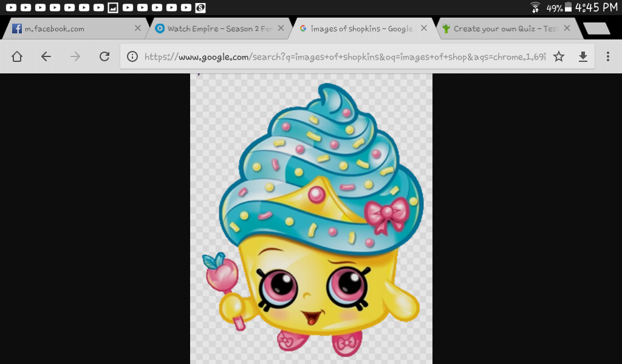This screenshot has height=364, width=622.
Task: Switch to the Watch Empire Season 2 tab
Action: (x=219, y=29)
